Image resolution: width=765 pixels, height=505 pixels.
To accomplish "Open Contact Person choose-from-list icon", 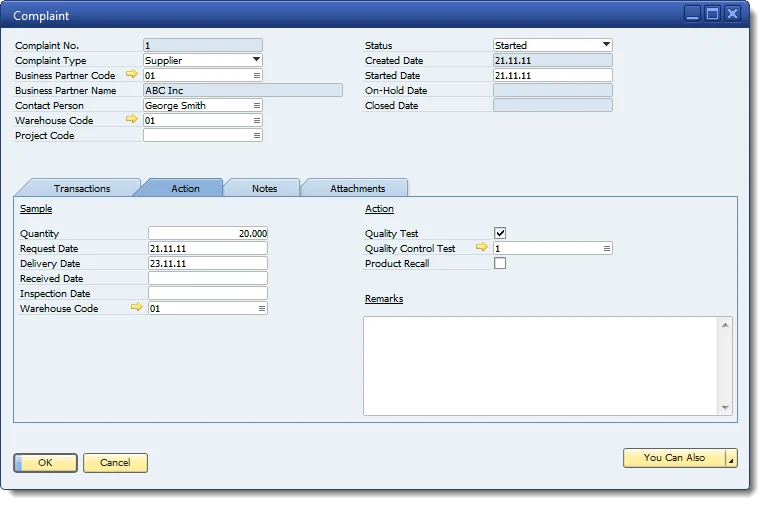I will point(257,106).
